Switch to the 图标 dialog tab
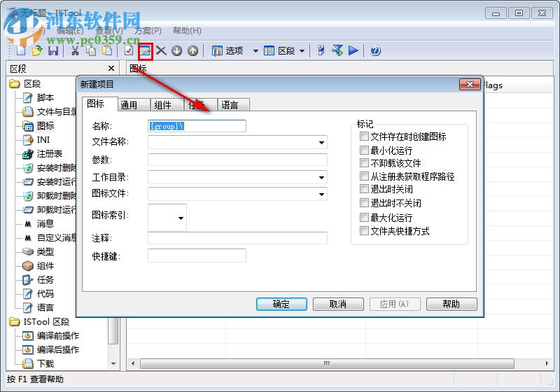 (100, 104)
